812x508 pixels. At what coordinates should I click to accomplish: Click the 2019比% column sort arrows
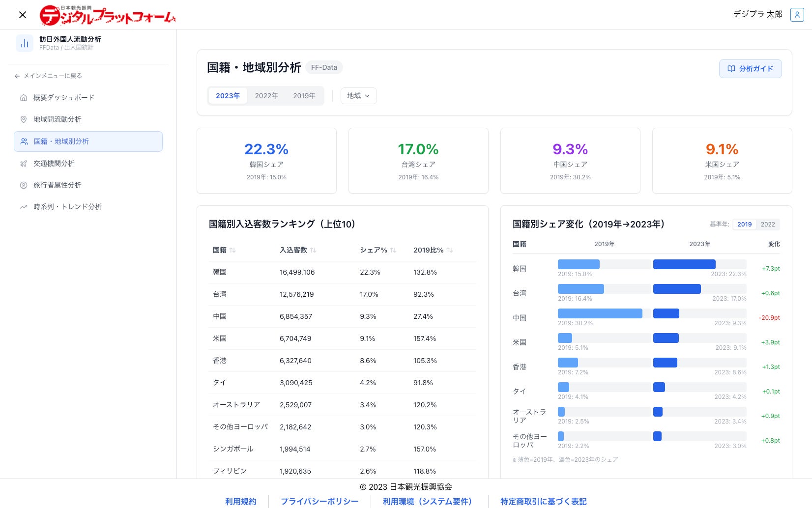point(450,250)
